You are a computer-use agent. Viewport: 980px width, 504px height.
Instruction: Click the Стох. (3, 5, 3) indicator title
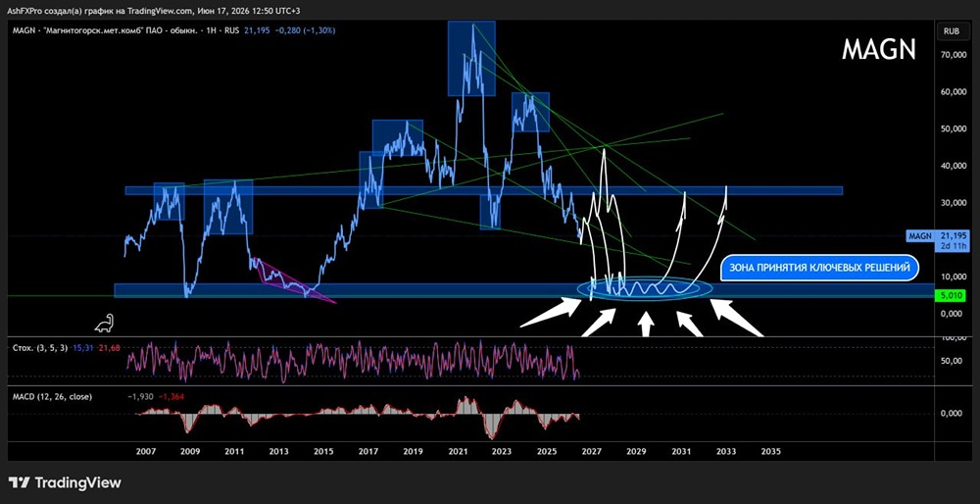click(x=41, y=347)
